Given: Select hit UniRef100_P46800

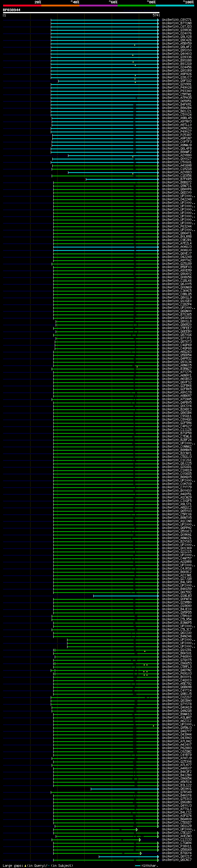Looking at the screenshot, I should tap(176, 656).
